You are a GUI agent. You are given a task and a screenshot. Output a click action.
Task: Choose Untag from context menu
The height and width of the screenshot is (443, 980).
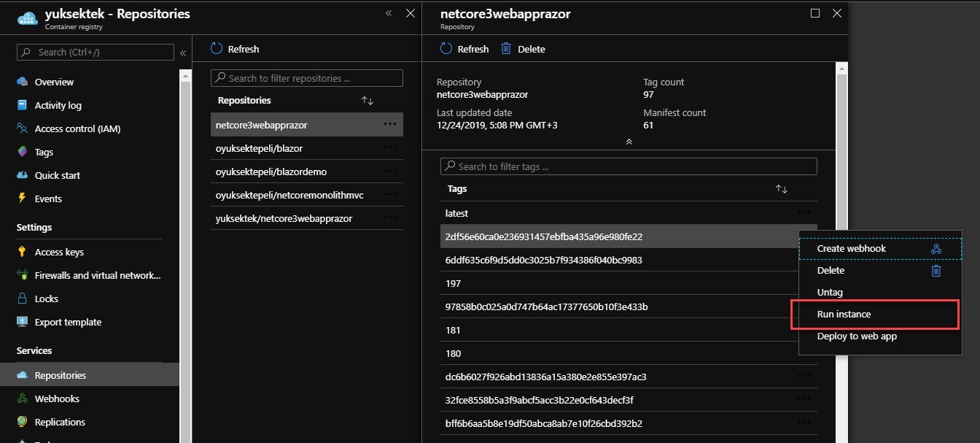click(880, 293)
